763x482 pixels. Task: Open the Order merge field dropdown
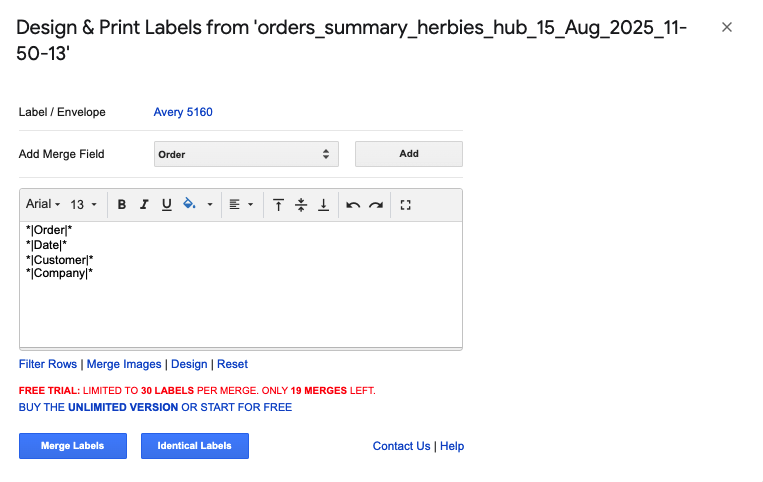[x=246, y=154]
